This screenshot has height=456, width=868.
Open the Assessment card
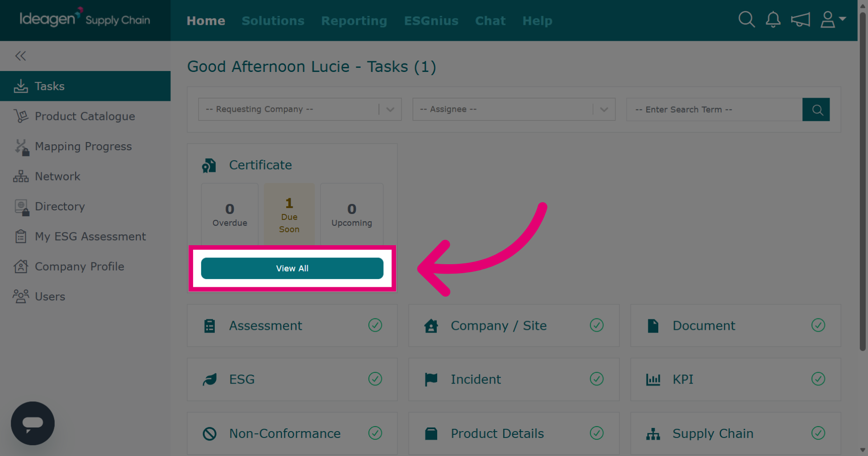(292, 326)
